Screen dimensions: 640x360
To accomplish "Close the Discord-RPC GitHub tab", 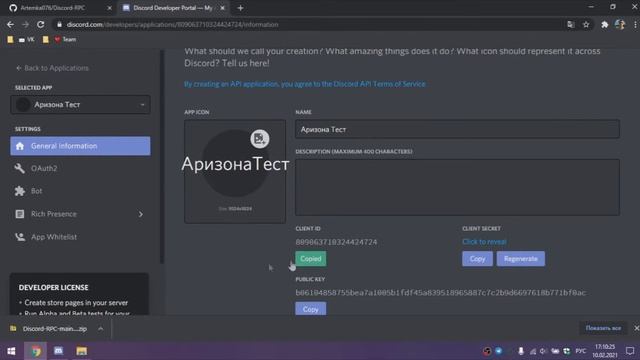I will (109, 8).
